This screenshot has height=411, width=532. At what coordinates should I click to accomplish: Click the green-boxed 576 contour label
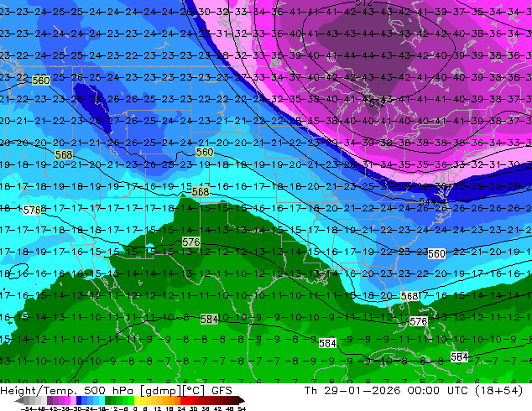tap(191, 242)
